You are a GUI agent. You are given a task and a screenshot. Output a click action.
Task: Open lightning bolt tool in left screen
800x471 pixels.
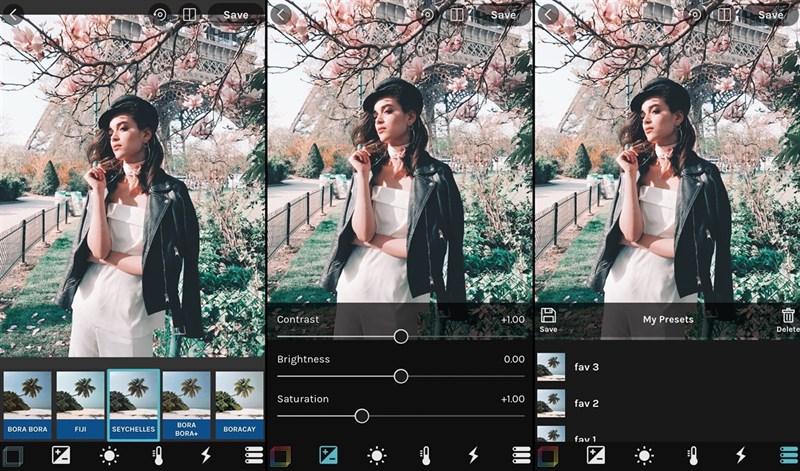pos(206,455)
